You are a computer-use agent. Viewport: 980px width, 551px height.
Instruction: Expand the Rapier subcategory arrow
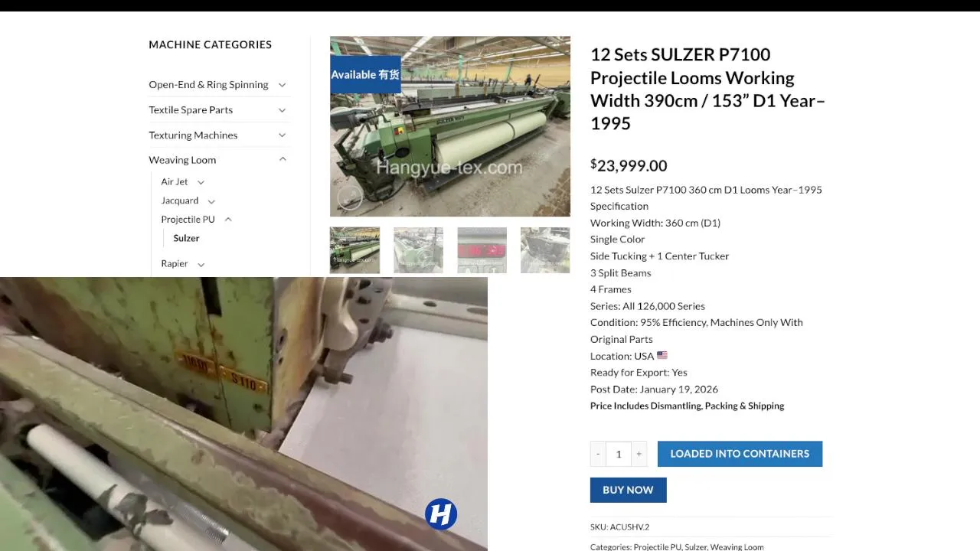tap(201, 264)
